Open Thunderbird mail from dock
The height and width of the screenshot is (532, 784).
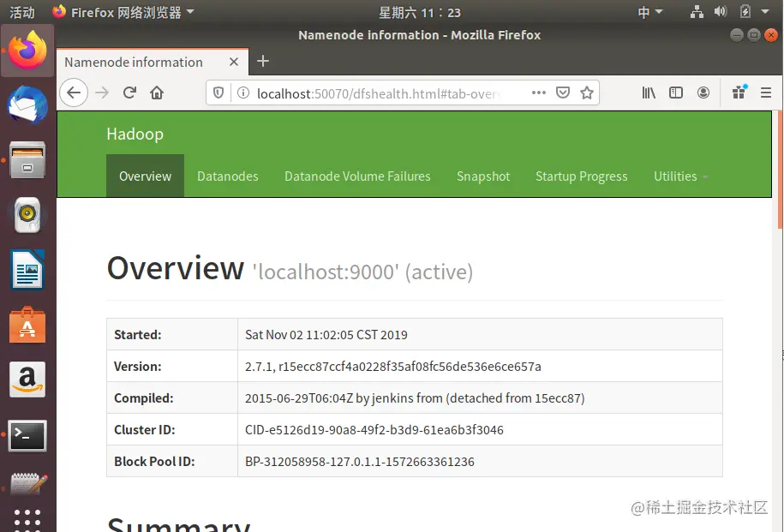click(x=27, y=105)
